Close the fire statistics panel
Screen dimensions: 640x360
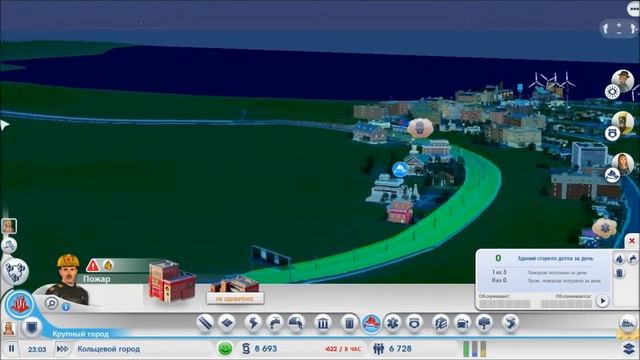(632, 241)
